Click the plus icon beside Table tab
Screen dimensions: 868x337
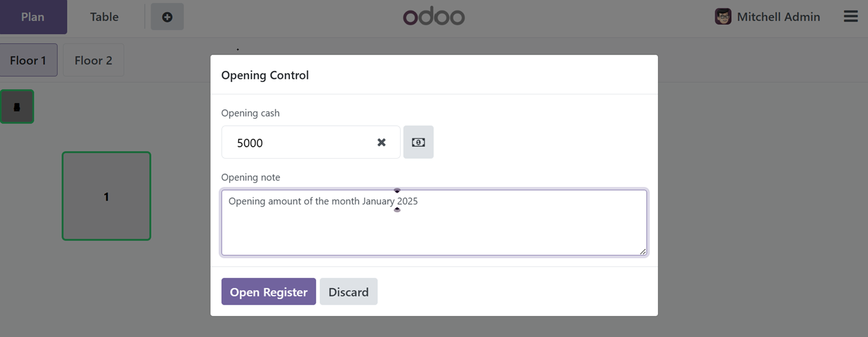[167, 17]
